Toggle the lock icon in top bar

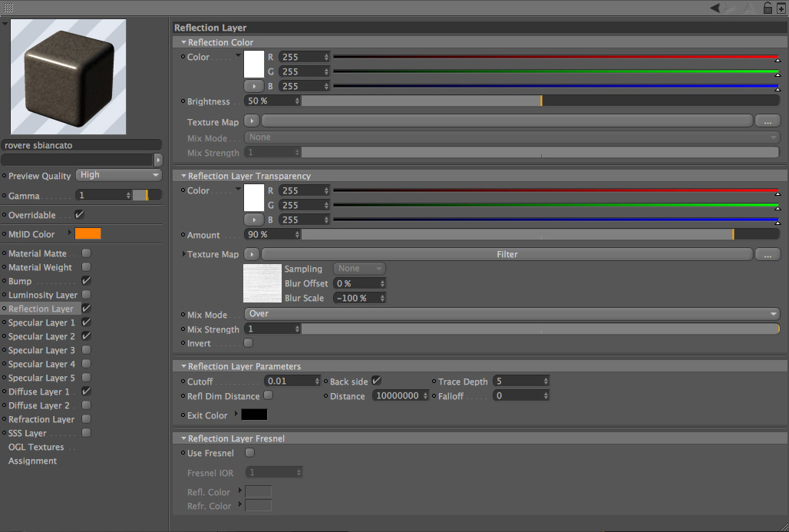tap(768, 8)
